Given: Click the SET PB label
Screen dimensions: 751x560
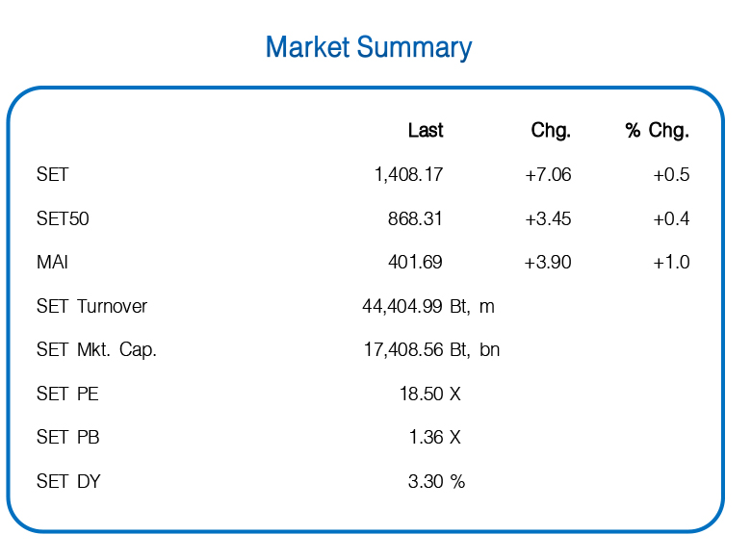Looking at the screenshot, I should pyautogui.click(x=68, y=437).
